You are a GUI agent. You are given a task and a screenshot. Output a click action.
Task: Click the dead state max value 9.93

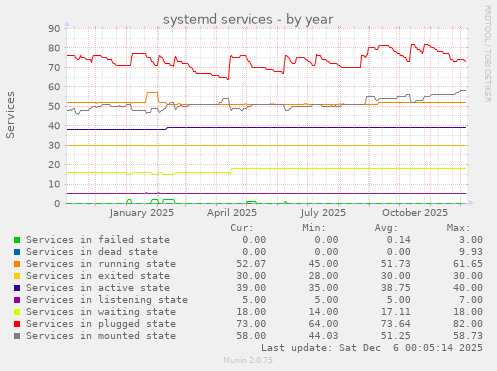[x=471, y=252]
